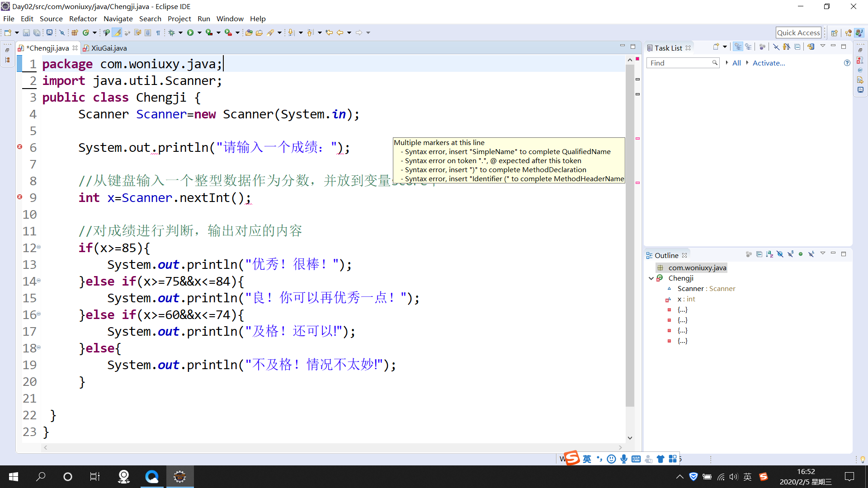Toggle Scheduled view in Task List
This screenshot has height=488, width=868.
[749, 47]
